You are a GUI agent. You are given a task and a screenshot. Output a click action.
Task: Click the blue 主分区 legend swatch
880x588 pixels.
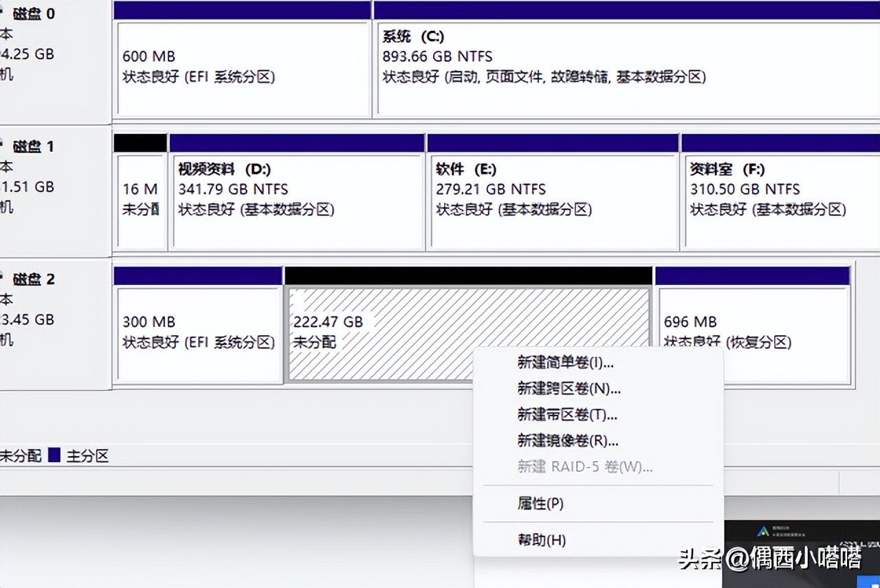(55, 455)
